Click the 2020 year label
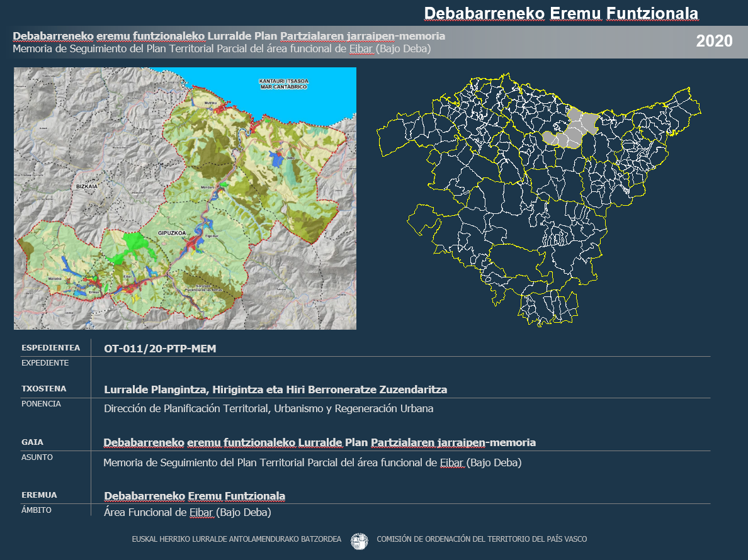Image resolution: width=748 pixels, height=560 pixels. click(714, 42)
